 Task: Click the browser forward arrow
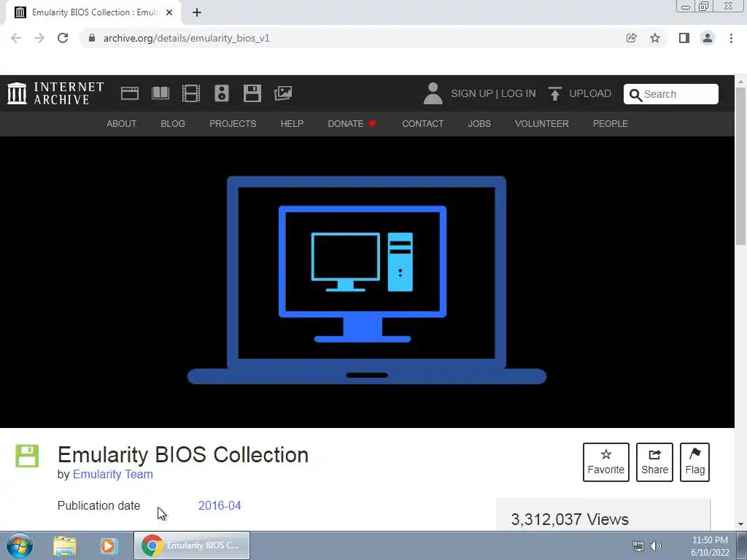pyautogui.click(x=39, y=38)
